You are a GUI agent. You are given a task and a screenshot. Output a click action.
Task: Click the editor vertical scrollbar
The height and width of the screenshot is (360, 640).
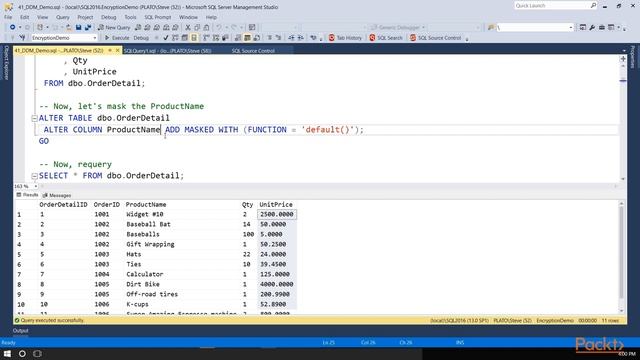[623, 122]
